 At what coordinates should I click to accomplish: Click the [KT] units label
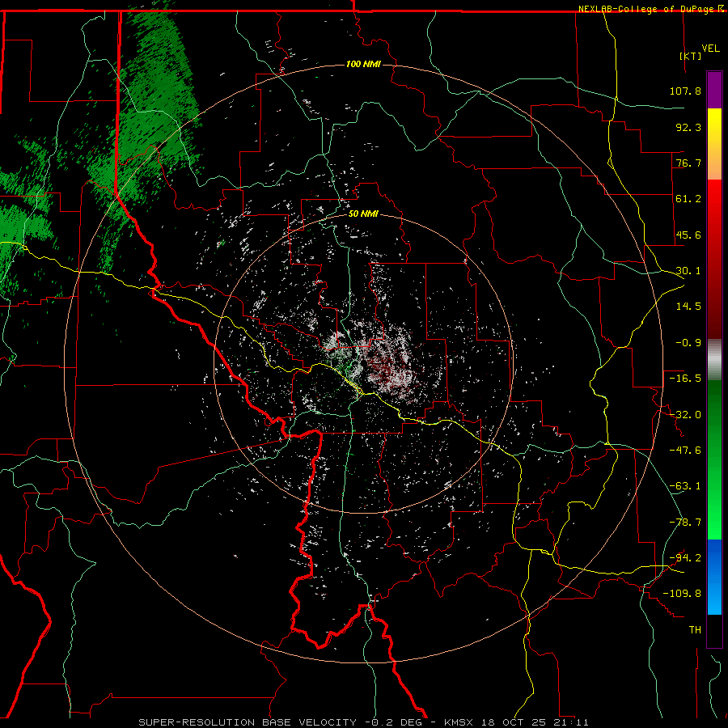(690, 56)
